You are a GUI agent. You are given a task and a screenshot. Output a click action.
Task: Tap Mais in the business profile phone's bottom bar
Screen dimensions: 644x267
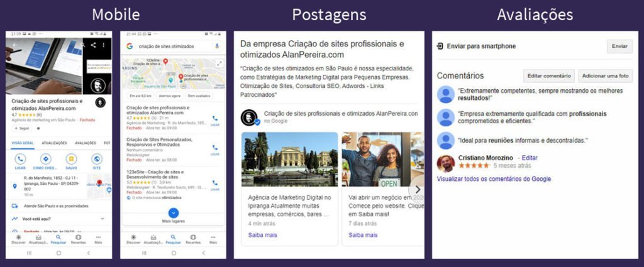pyautogui.click(x=98, y=239)
